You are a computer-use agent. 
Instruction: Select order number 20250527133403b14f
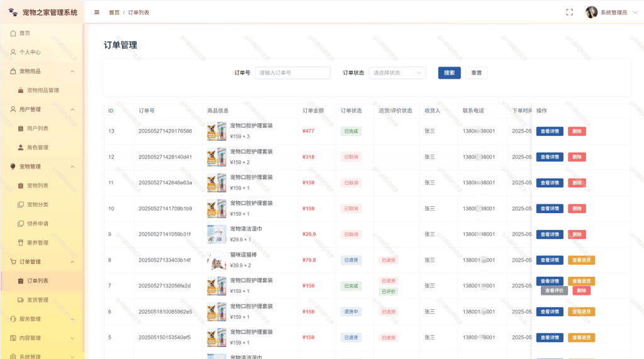pyautogui.click(x=165, y=260)
